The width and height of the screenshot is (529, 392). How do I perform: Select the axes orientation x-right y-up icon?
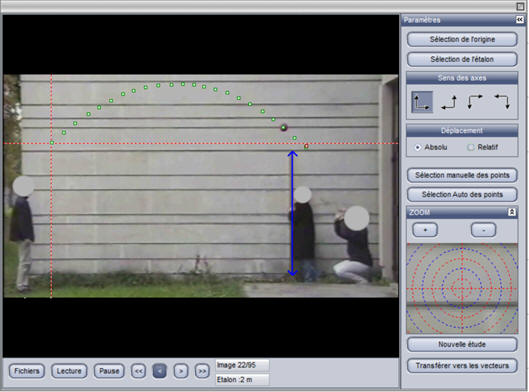click(x=422, y=102)
